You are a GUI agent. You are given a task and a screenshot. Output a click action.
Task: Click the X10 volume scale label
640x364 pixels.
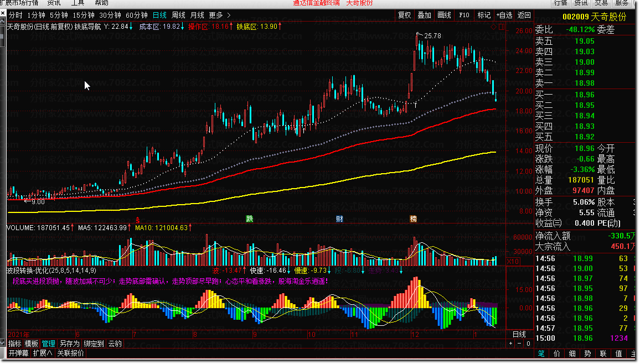(x=513, y=261)
